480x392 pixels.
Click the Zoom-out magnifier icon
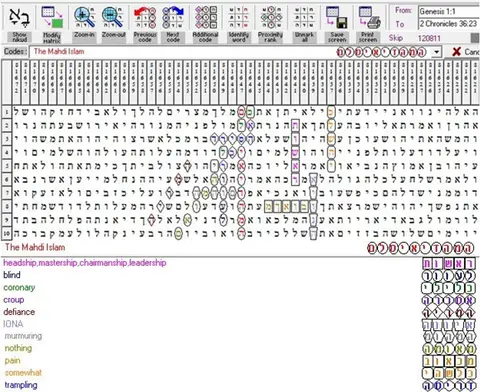(x=113, y=17)
